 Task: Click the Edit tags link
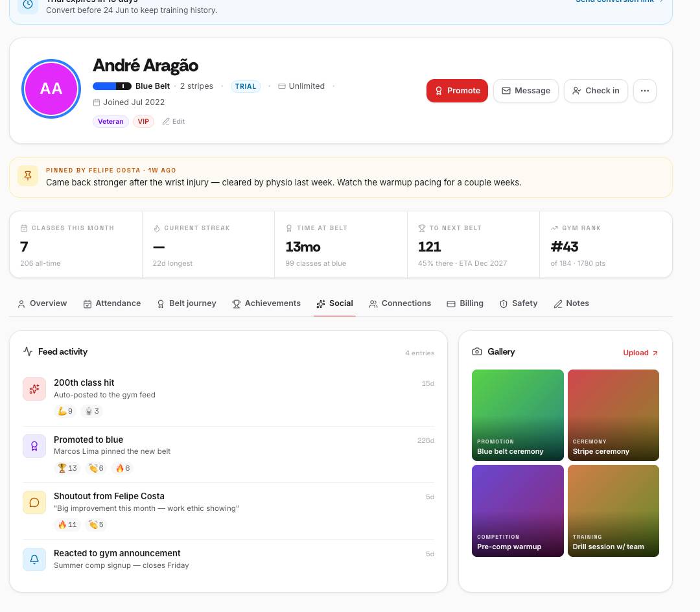pos(174,121)
